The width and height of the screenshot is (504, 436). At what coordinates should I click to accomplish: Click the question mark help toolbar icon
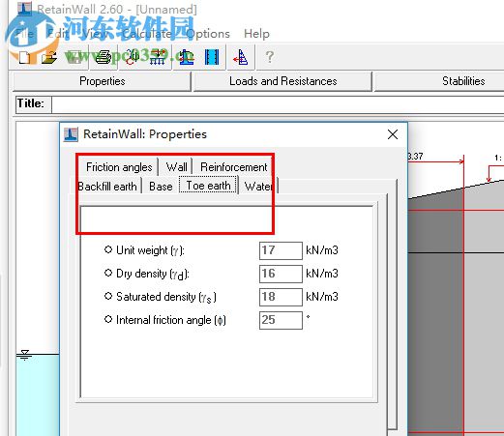(270, 57)
